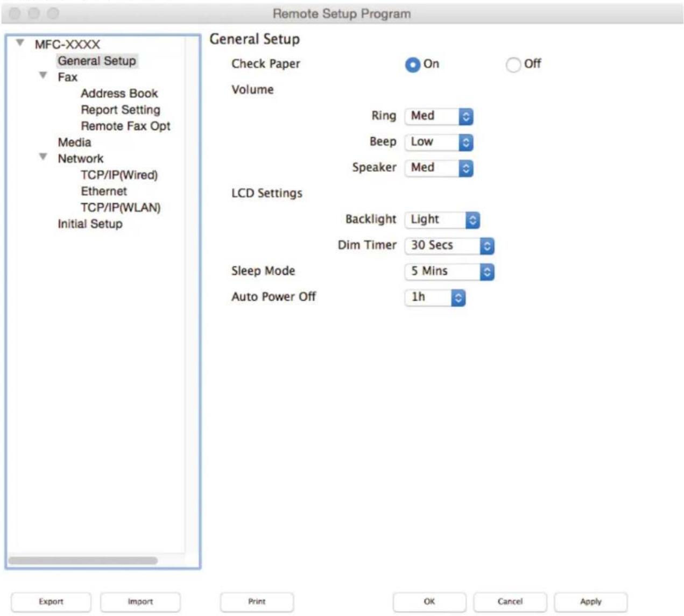Click the Beep label
Image resolution: width=684 pixels, height=616 pixels.
pyautogui.click(x=383, y=141)
